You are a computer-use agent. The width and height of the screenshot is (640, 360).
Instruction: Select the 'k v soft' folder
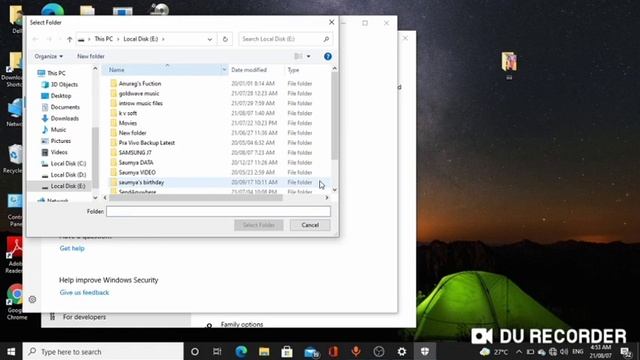(127, 113)
